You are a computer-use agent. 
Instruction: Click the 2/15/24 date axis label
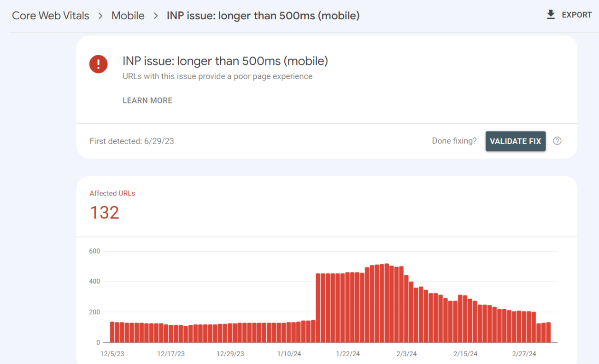tap(465, 354)
